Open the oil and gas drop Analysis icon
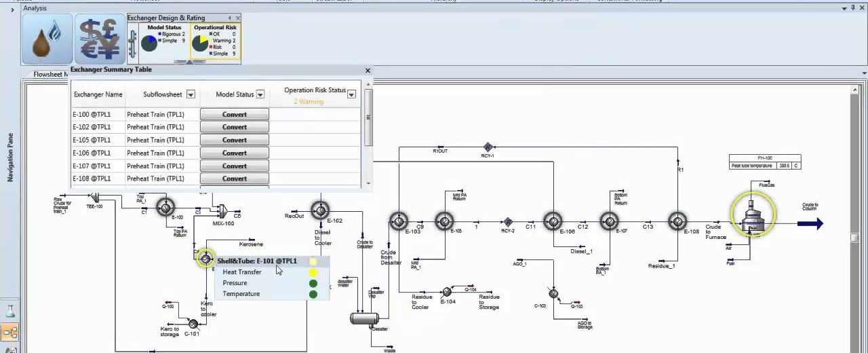 tap(47, 39)
